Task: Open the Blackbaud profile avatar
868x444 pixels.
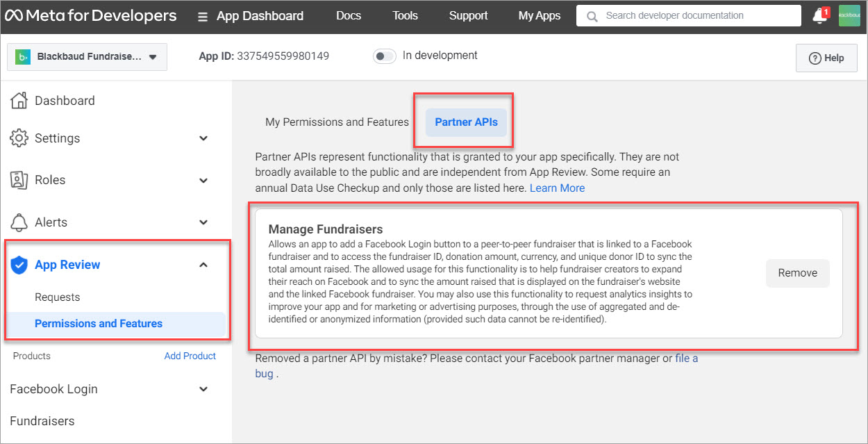Action: (849, 16)
